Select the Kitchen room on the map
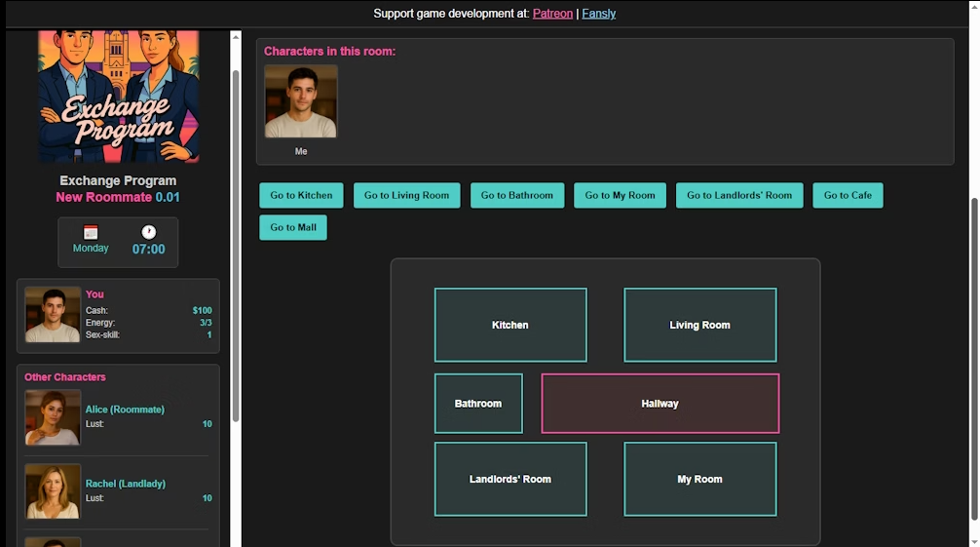The image size is (980, 547). click(510, 325)
